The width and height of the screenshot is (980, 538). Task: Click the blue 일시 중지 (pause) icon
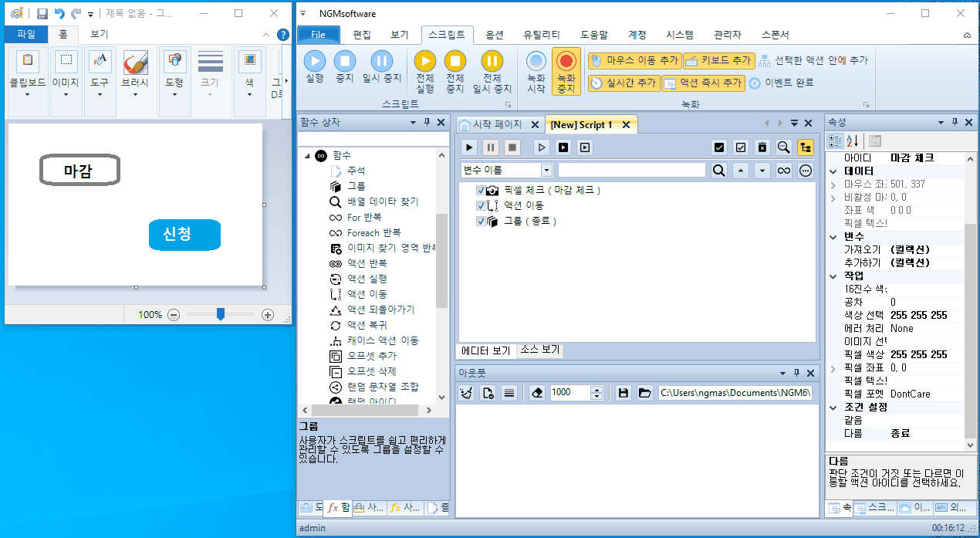[x=381, y=60]
